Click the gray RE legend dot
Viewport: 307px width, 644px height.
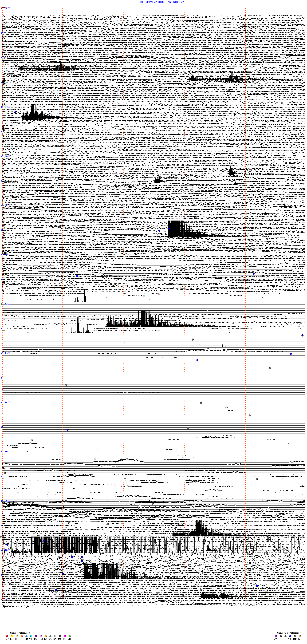295,636
